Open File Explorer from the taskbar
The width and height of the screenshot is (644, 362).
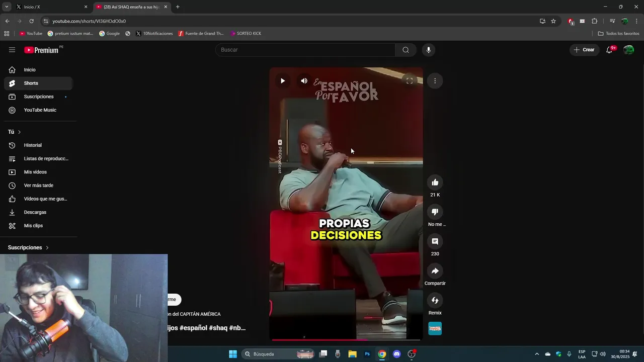[x=352, y=354]
